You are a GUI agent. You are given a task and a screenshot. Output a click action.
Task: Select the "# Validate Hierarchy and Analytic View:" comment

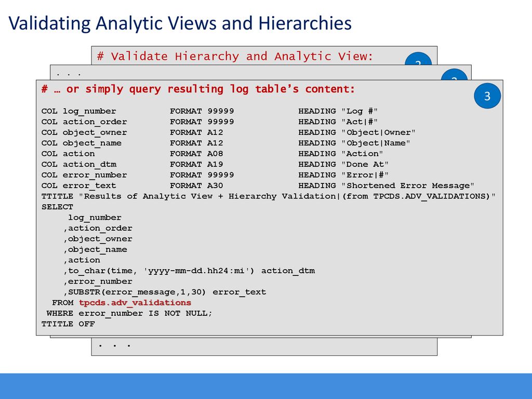235,56
